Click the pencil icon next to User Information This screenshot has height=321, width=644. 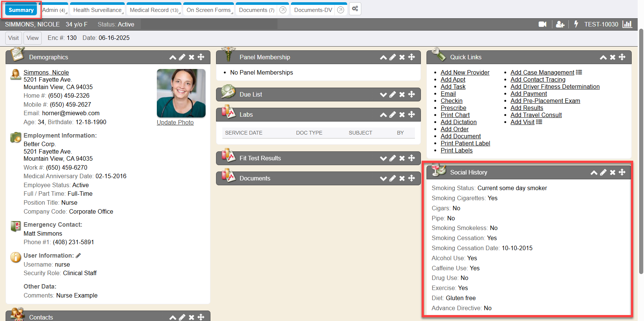78,256
